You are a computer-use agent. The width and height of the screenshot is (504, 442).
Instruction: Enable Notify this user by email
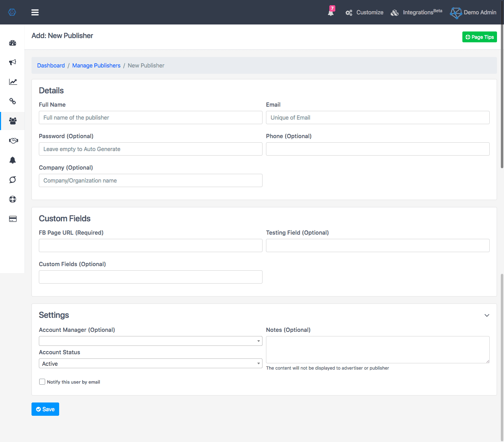[42, 382]
